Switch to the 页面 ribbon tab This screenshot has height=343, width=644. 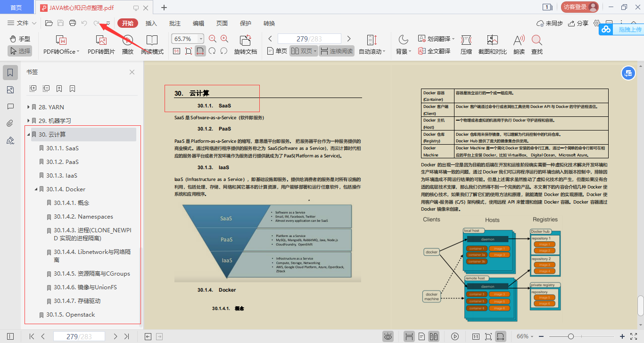pyautogui.click(x=222, y=23)
